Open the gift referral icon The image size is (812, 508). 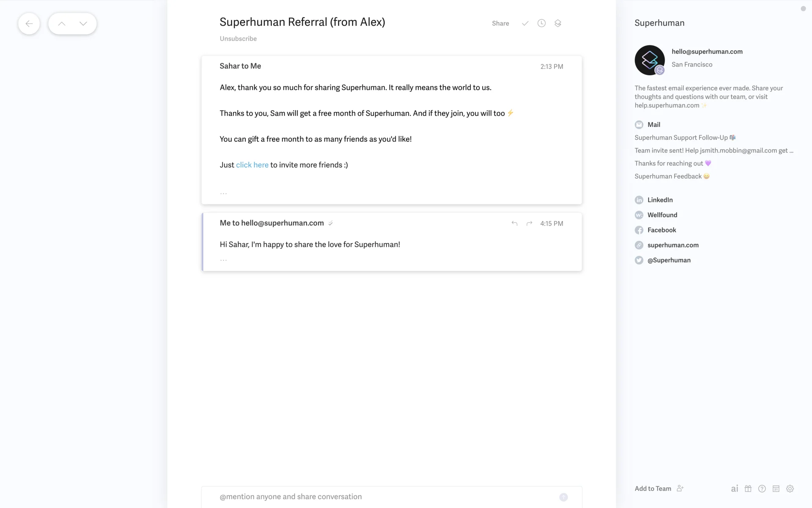[x=748, y=489]
